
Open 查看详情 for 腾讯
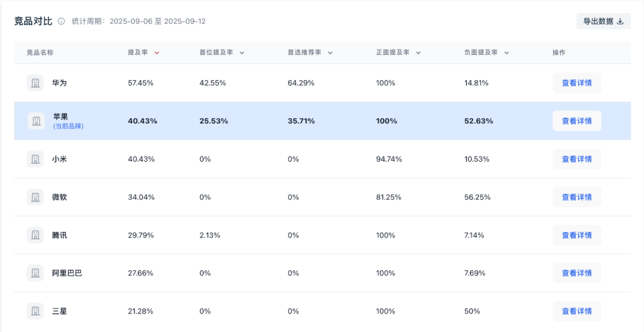[577, 235]
